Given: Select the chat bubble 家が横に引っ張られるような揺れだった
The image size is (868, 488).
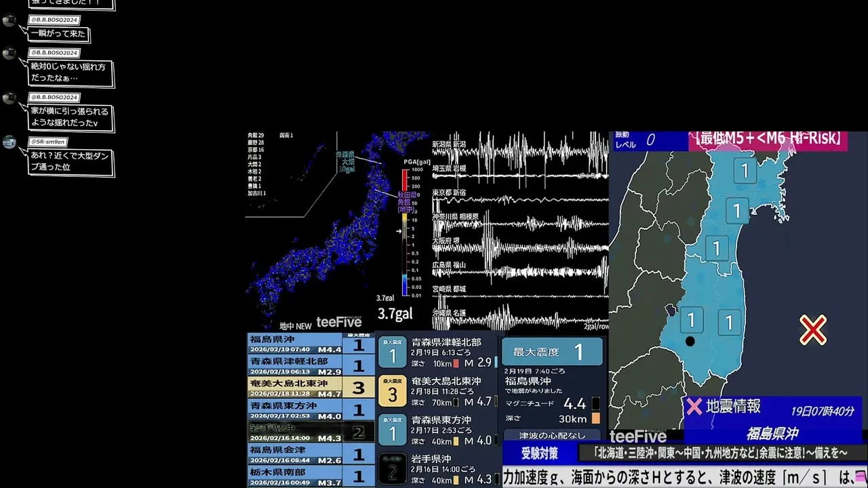Looking at the screenshot, I should point(70,117).
